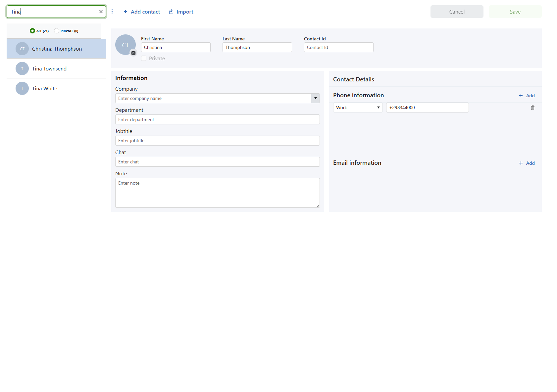Screen dimensions: 557x392
Task: Add a new phone number entry
Action: 527,96
